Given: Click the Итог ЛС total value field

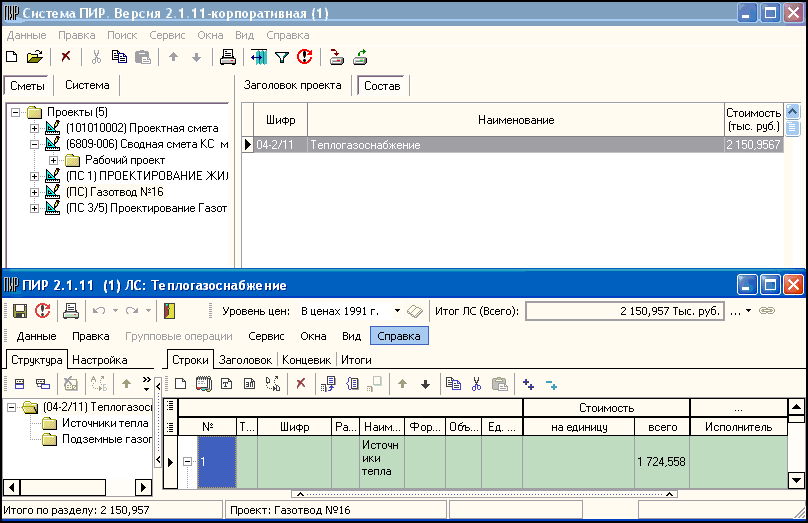Looking at the screenshot, I should pos(625,311).
